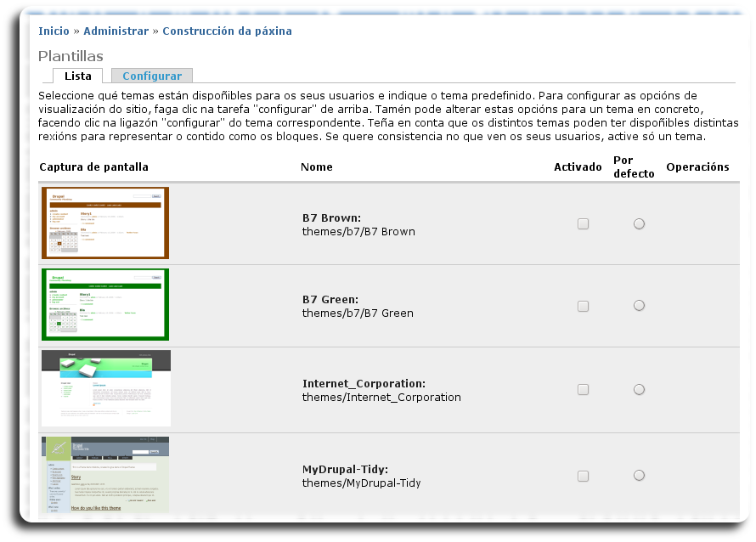
Task: Choose Internet_Corporation as default theme radio
Action: (x=639, y=390)
